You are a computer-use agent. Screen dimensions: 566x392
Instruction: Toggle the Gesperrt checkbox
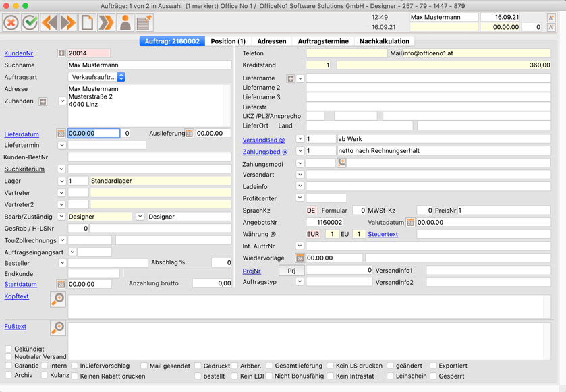pos(433,376)
